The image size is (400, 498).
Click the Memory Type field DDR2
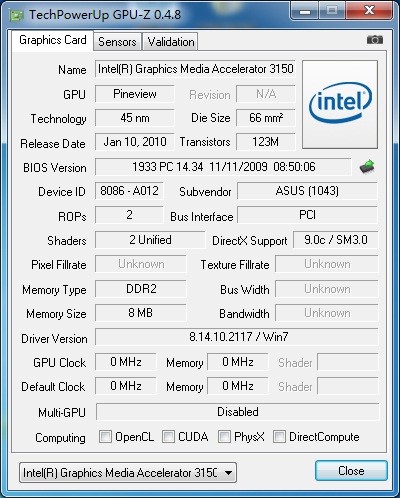pyautogui.click(x=141, y=289)
